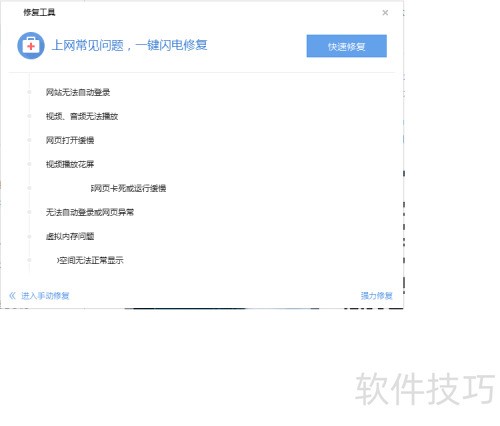This screenshot has height=426, width=500.
Task: Click 进入手动修复 link
Action: pos(45,296)
